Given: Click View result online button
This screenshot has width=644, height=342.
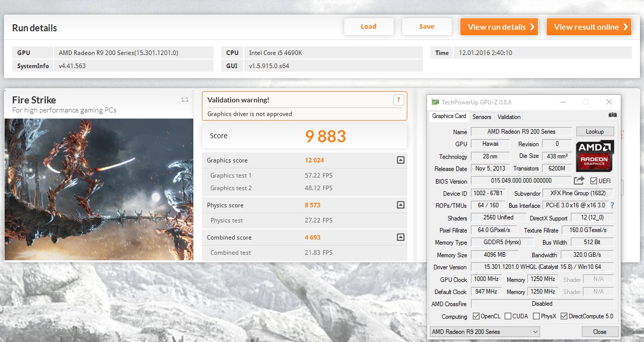Looking at the screenshot, I should pyautogui.click(x=588, y=27).
